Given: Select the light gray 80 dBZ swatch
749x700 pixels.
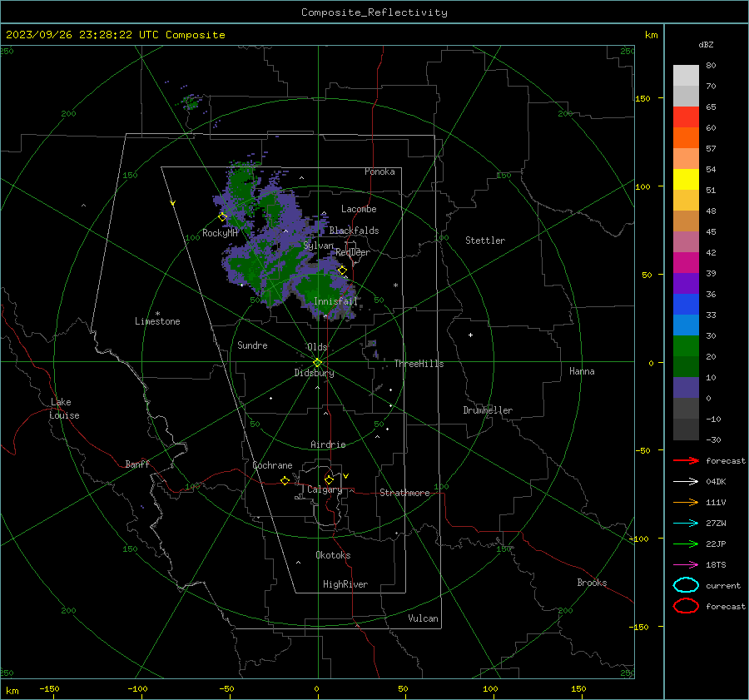Looking at the screenshot, I should point(686,75).
